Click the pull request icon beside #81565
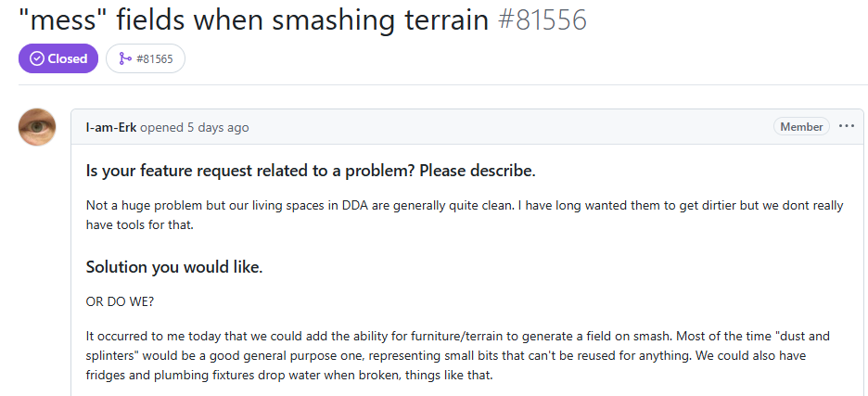 (124, 58)
